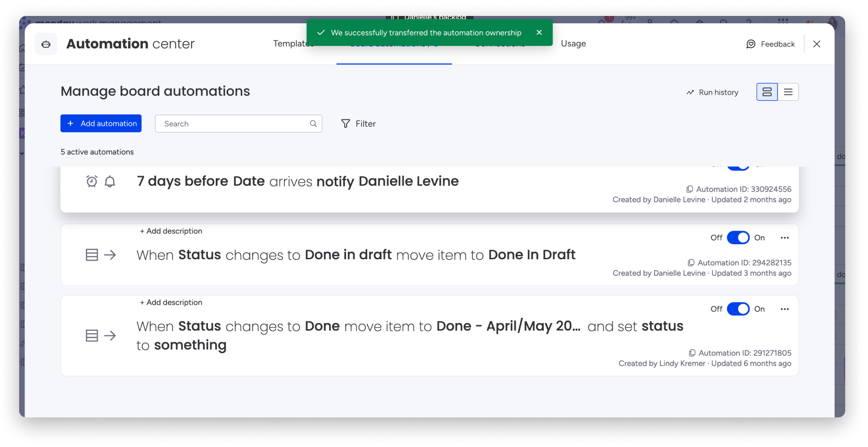Click the word 'something' in status automation
This screenshot has height=447, width=868.
coord(190,345)
